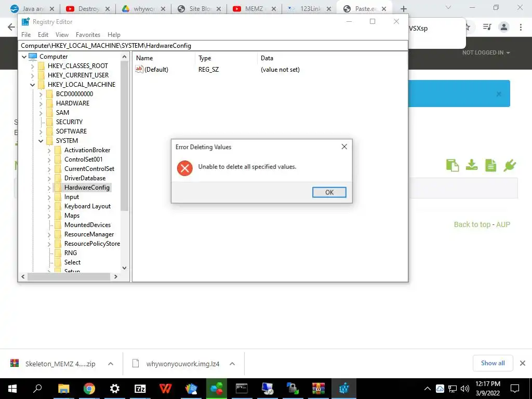Open options for whywonyouwork.img.lz4 download

[232, 364]
